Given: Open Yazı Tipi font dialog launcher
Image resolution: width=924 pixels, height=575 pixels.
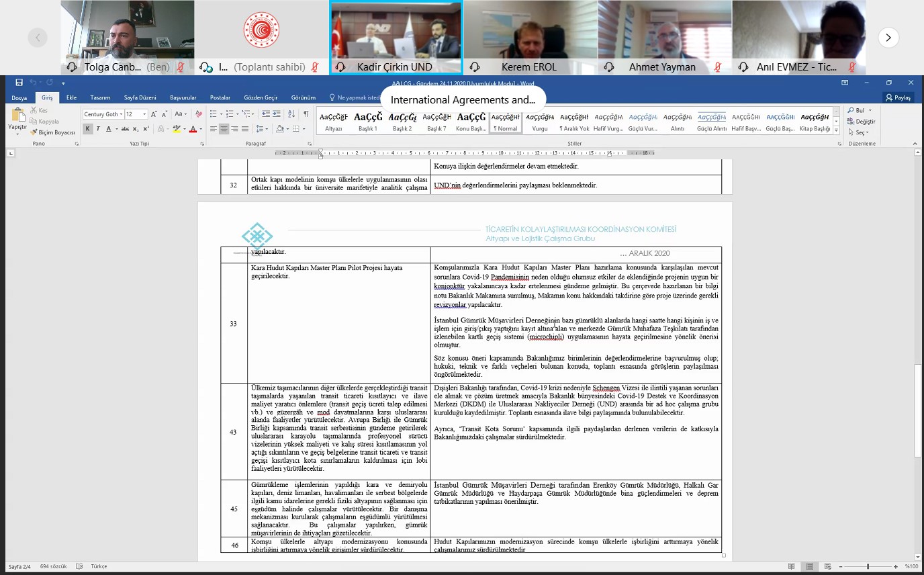Looking at the screenshot, I should pyautogui.click(x=202, y=144).
